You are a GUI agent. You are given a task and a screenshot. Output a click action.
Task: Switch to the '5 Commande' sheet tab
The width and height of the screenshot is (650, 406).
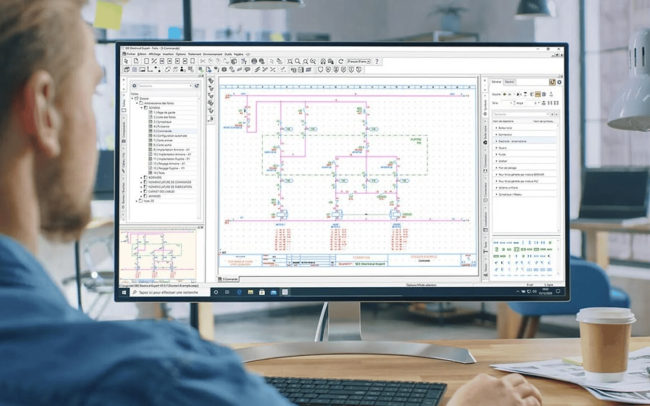(x=230, y=279)
